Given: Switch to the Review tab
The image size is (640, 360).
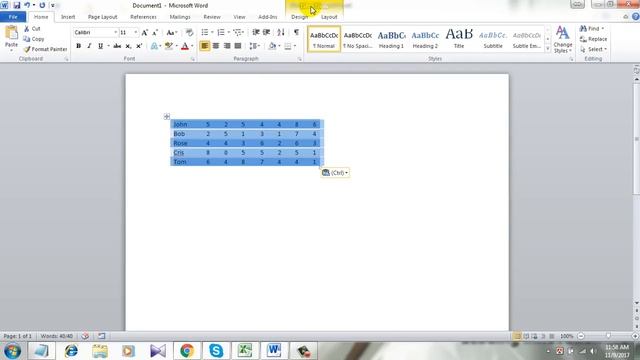Looking at the screenshot, I should (212, 17).
